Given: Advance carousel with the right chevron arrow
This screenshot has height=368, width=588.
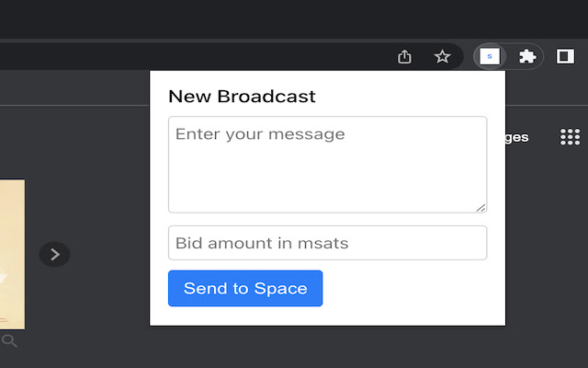Looking at the screenshot, I should pyautogui.click(x=55, y=254).
